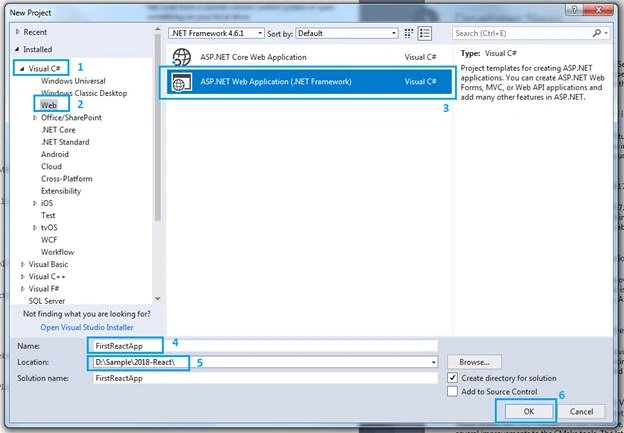Screen dimensions: 624x433
Task: Select Workflow category
Action: click(x=57, y=252)
